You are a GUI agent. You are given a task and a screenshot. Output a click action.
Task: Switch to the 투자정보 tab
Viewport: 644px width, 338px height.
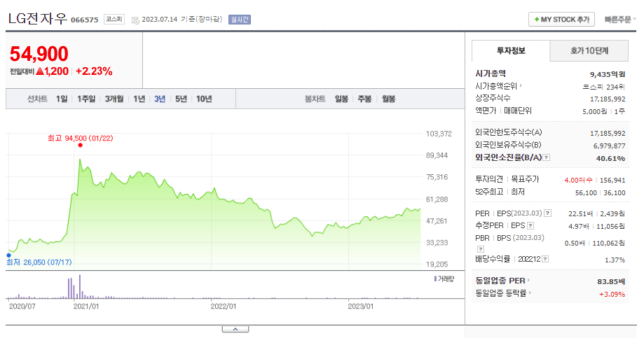(x=511, y=51)
